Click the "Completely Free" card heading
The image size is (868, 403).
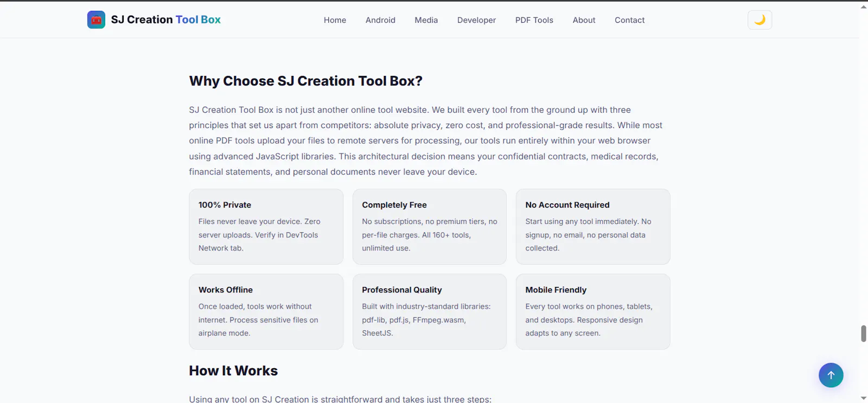(394, 205)
